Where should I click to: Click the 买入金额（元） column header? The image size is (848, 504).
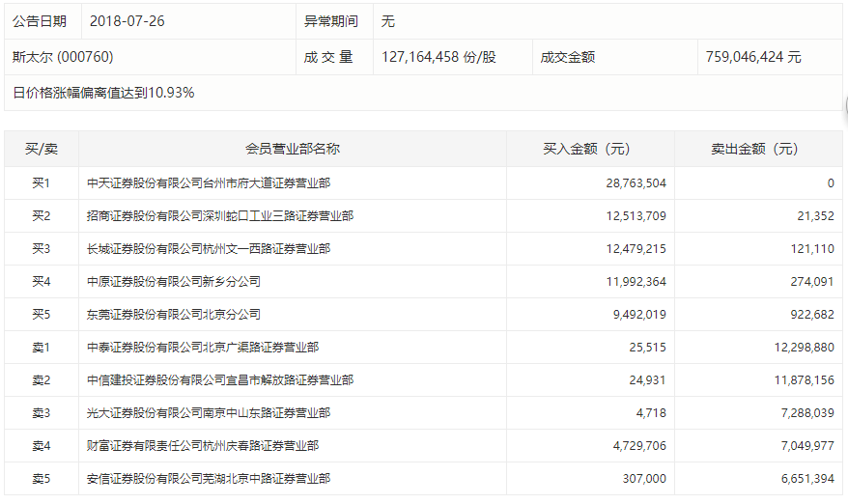(x=586, y=150)
